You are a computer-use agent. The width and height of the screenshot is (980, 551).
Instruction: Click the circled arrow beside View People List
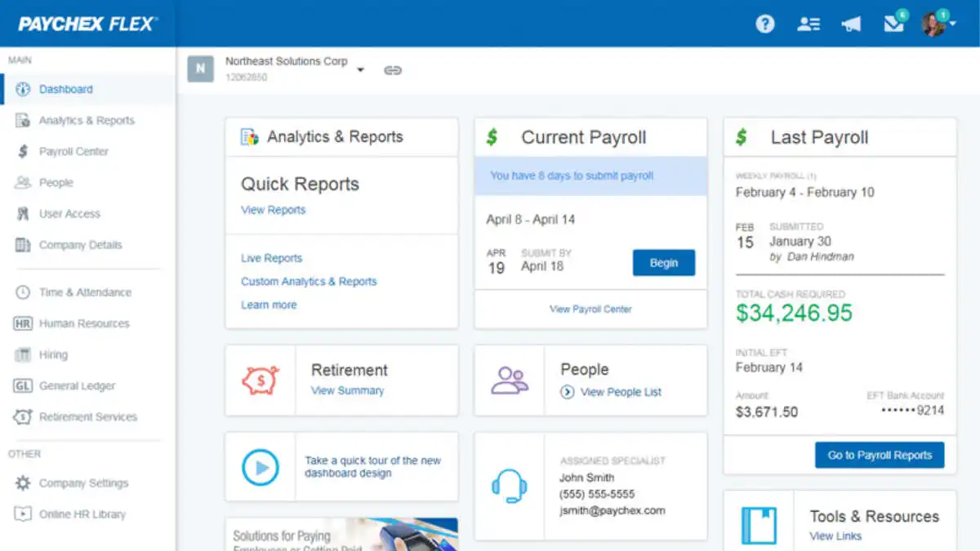(x=568, y=392)
